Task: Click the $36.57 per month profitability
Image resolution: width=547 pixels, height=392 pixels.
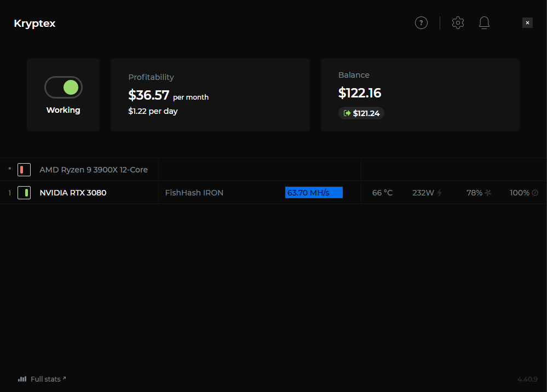Action: 168,95
